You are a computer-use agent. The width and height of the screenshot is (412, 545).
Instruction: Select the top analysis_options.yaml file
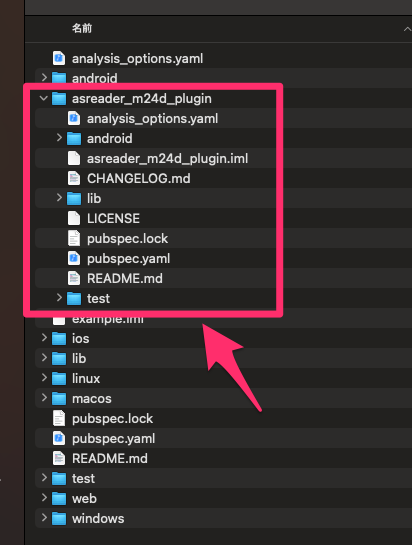click(x=223, y=58)
